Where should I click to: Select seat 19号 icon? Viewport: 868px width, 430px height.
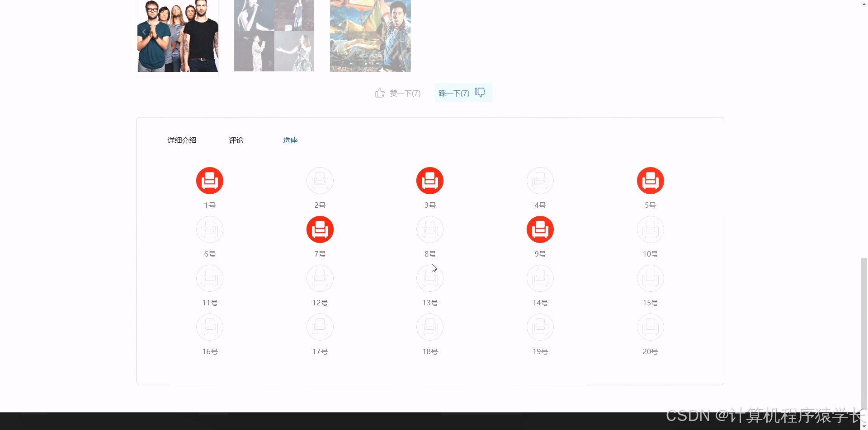[x=540, y=327]
